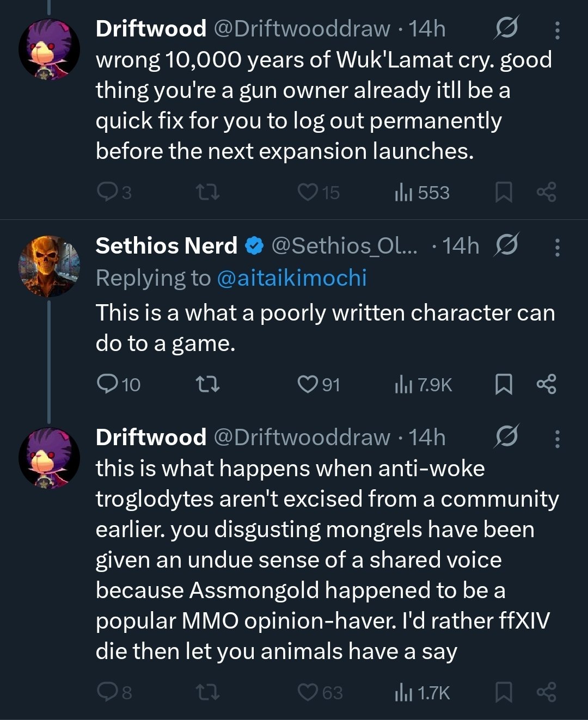Open more options on bottom Driftwood tweet
Screen dimensions: 588x720
tap(557, 439)
